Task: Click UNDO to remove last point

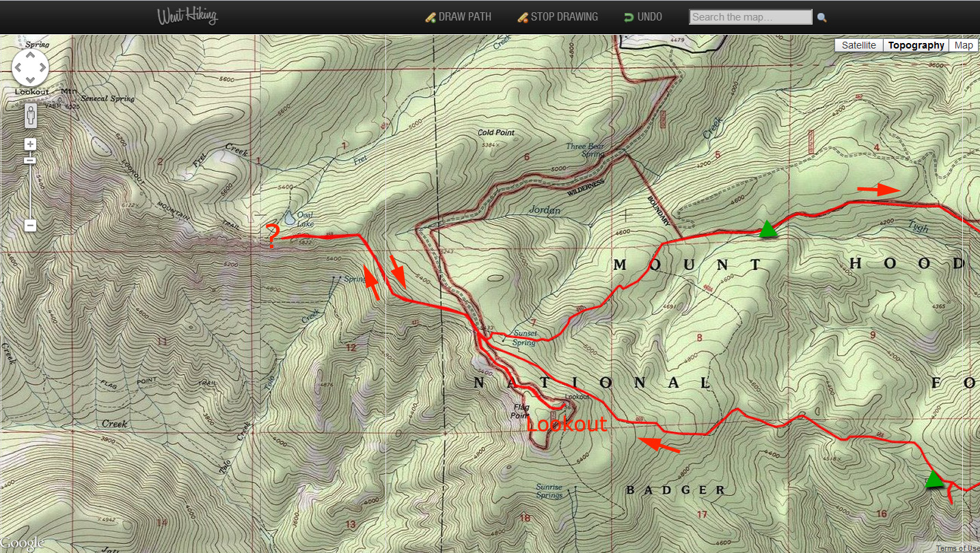Action: 643,17
